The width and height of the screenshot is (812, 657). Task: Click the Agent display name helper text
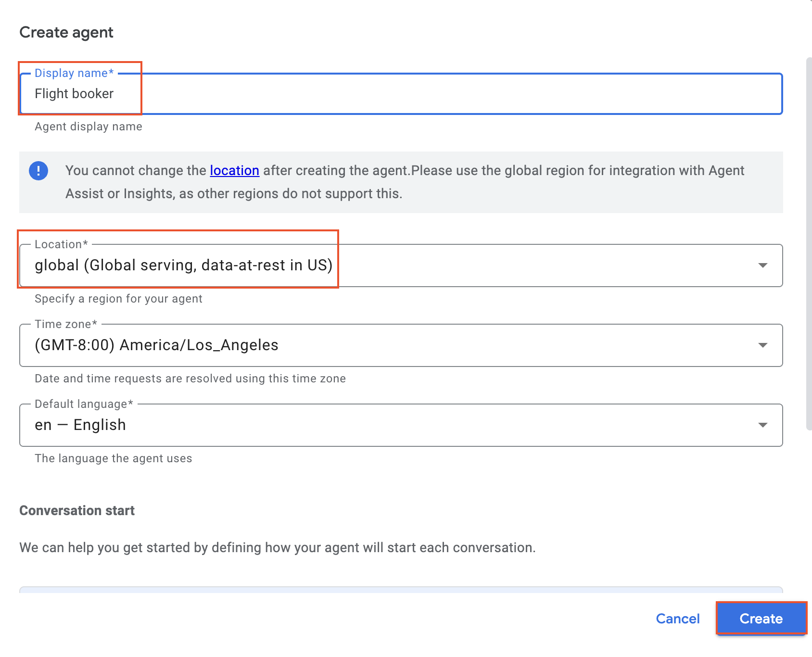[x=88, y=126]
